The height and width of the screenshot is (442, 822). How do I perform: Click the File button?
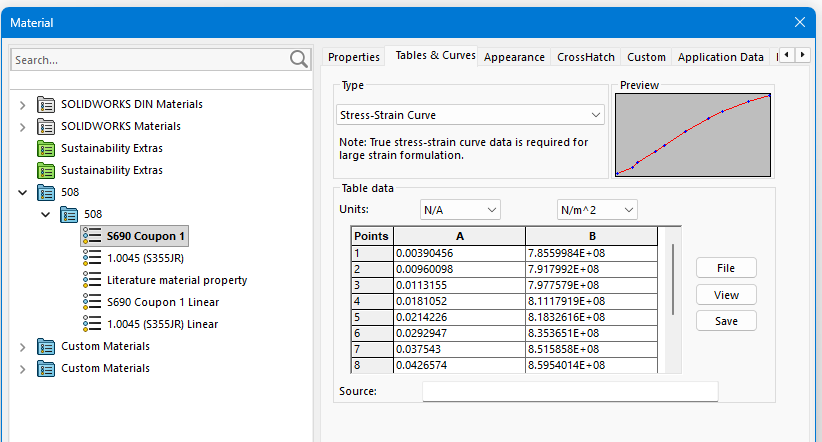[726, 268]
